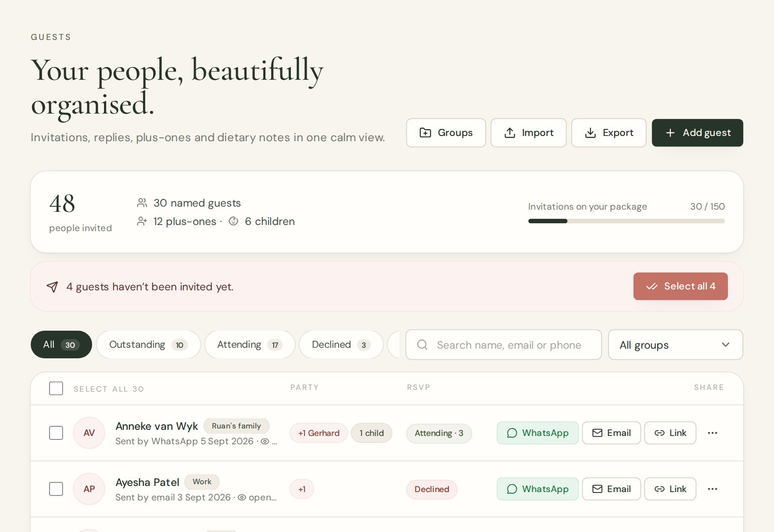Expand the All groups dropdown

tap(675, 345)
